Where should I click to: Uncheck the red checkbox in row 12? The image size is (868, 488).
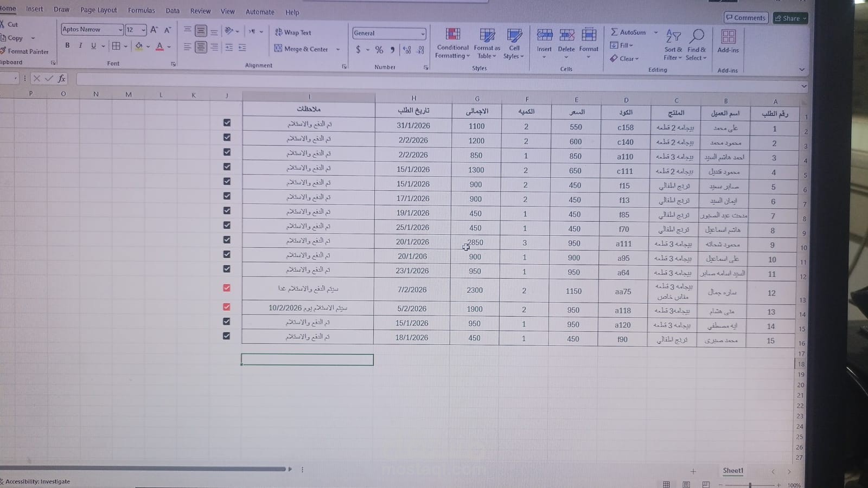point(227,288)
